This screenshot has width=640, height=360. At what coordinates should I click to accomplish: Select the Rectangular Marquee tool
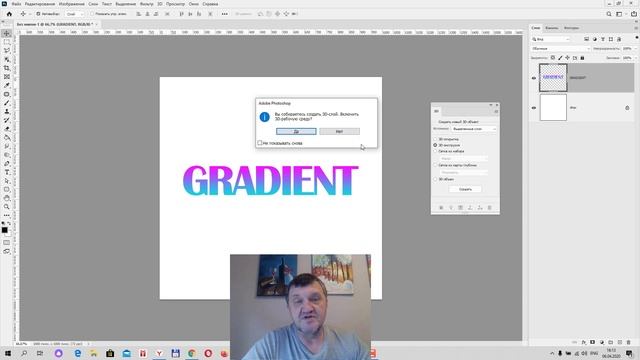7,42
